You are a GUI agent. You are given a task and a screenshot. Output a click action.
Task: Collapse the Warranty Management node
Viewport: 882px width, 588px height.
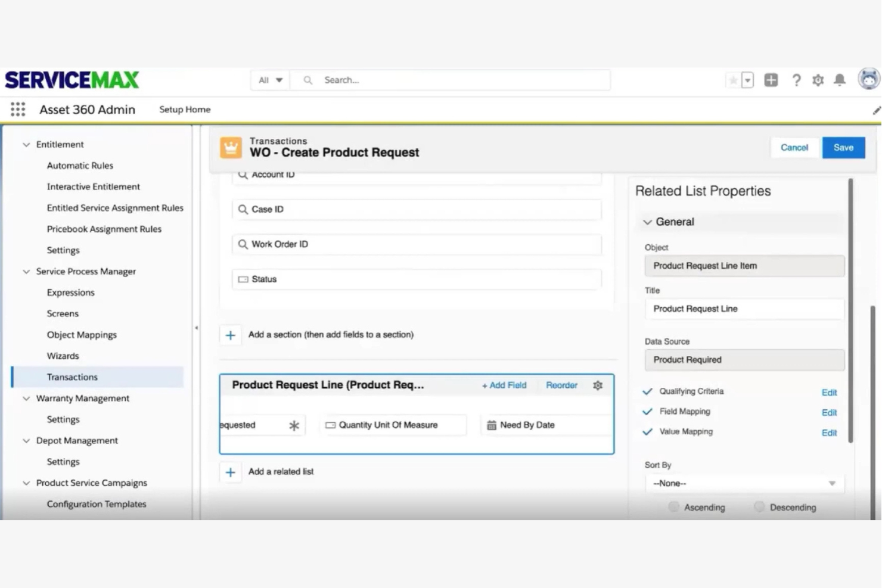point(26,399)
